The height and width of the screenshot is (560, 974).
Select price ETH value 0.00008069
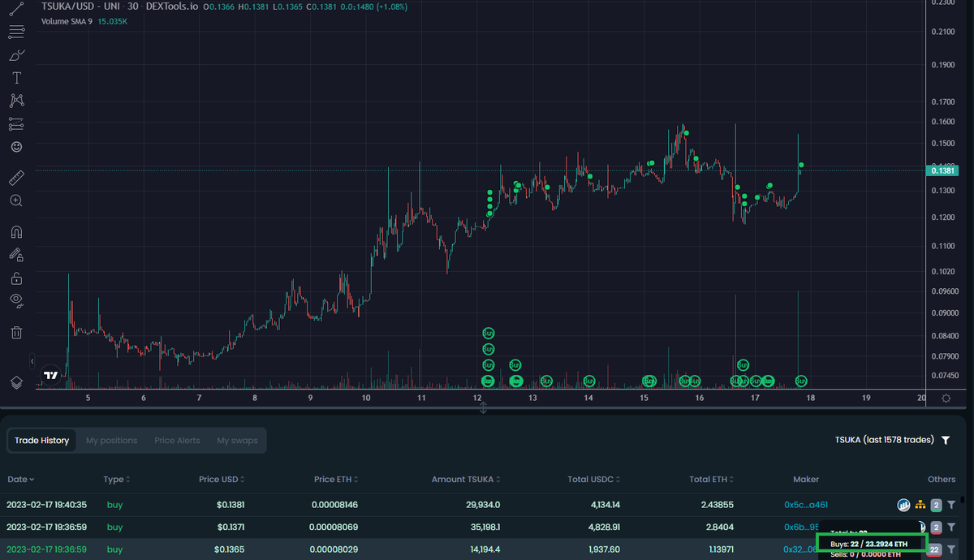[x=336, y=528]
